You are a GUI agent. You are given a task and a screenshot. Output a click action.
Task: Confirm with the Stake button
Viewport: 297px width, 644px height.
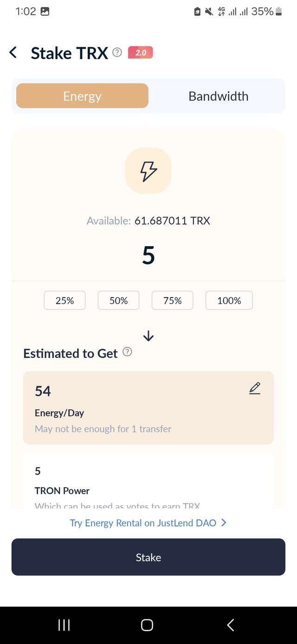[x=148, y=557]
